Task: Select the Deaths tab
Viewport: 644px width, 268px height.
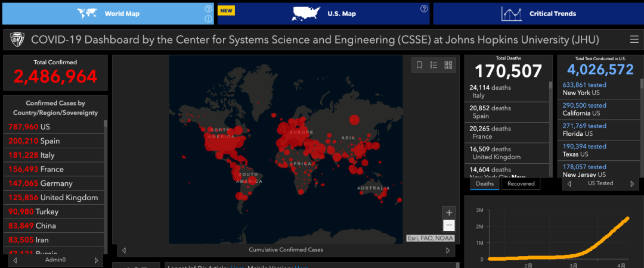Action: click(x=485, y=183)
